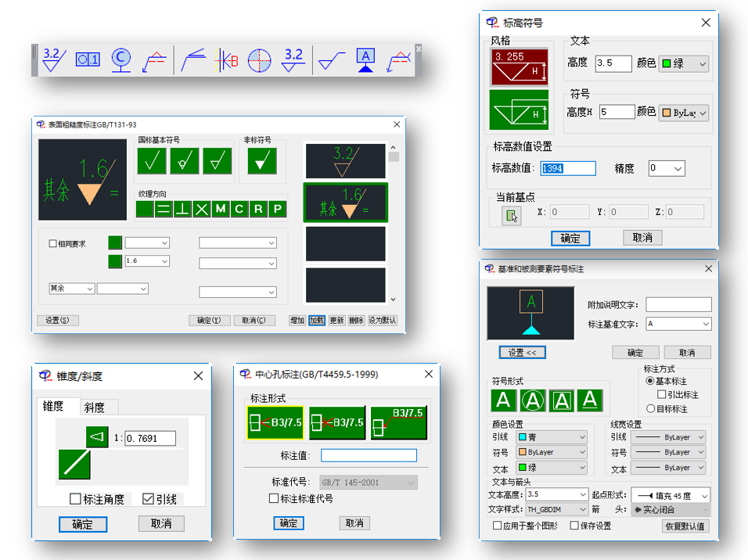
Task: Click the pick base point icon button
Action: click(511, 216)
